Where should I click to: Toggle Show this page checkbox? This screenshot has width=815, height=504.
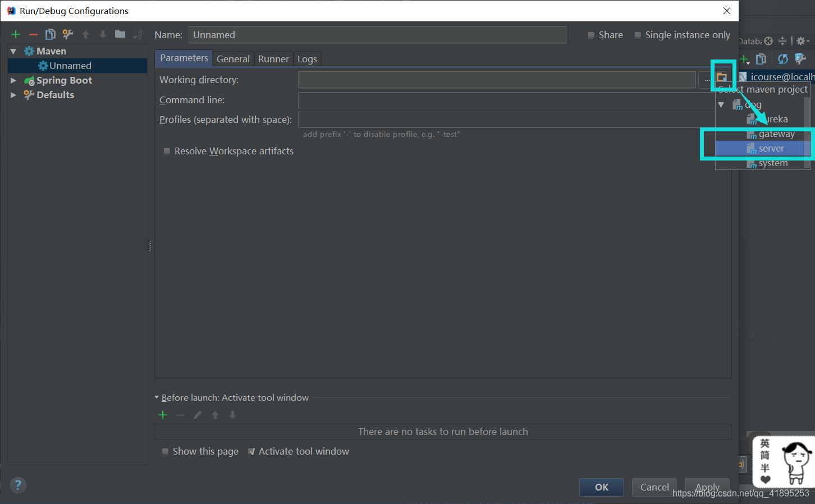[x=165, y=451]
